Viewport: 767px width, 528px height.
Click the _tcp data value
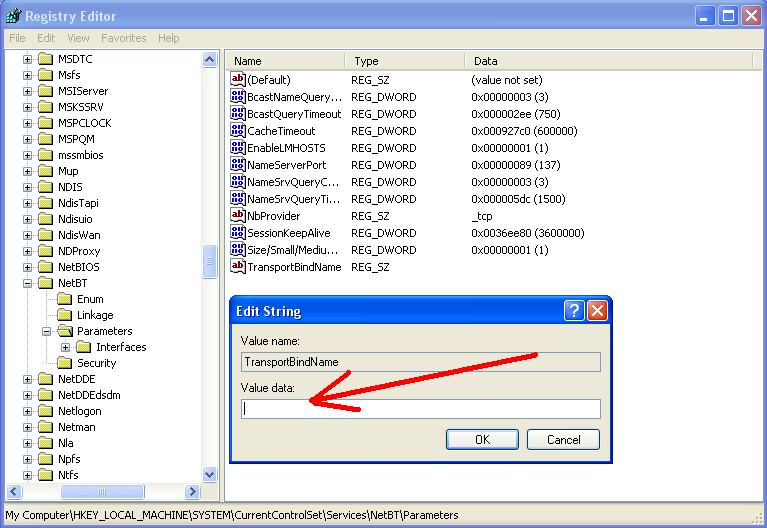481,216
